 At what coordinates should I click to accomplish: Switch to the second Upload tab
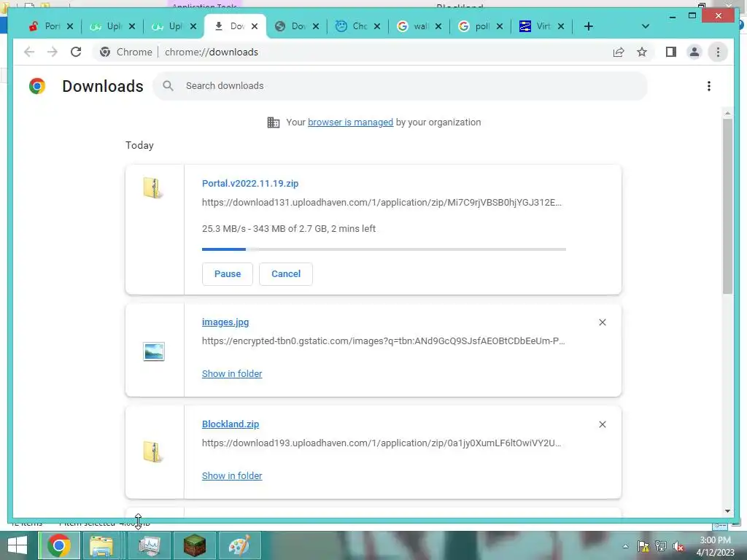pos(169,26)
